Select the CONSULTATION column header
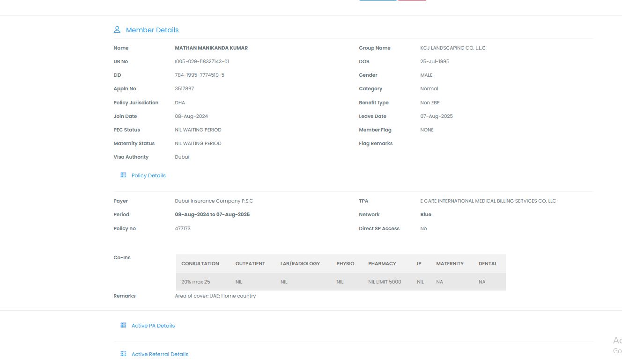The image size is (622, 364). (200, 263)
